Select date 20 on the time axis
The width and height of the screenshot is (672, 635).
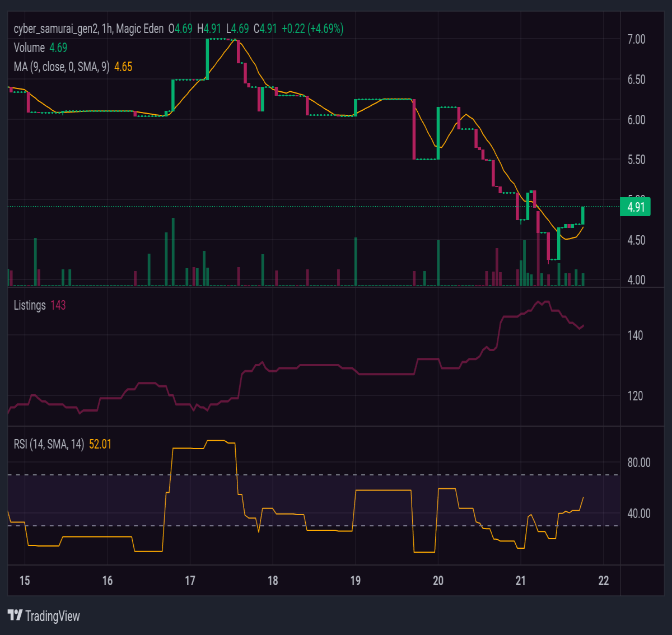pos(438,581)
